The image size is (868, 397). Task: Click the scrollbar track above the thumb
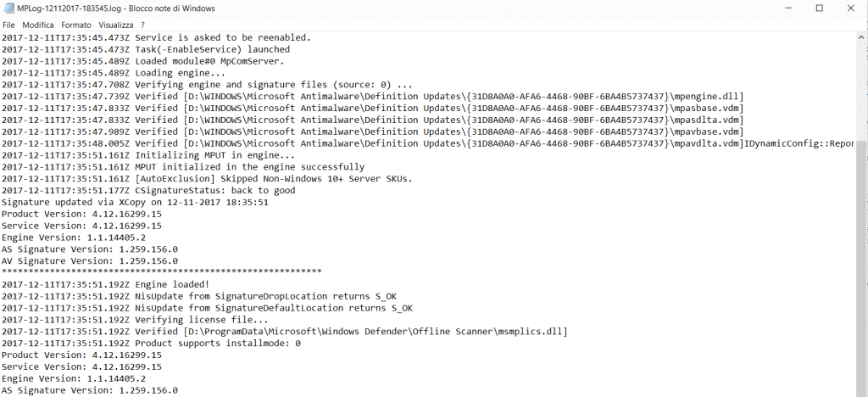pyautogui.click(x=862, y=92)
